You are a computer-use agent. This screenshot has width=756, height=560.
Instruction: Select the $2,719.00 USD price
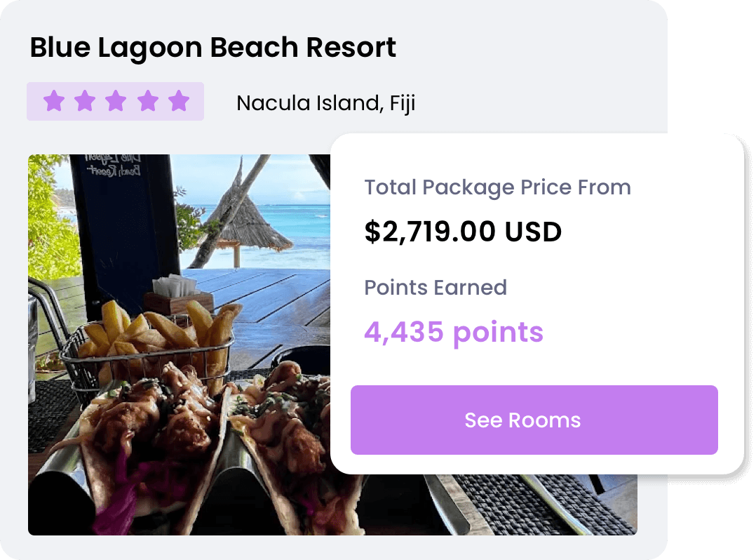463,232
